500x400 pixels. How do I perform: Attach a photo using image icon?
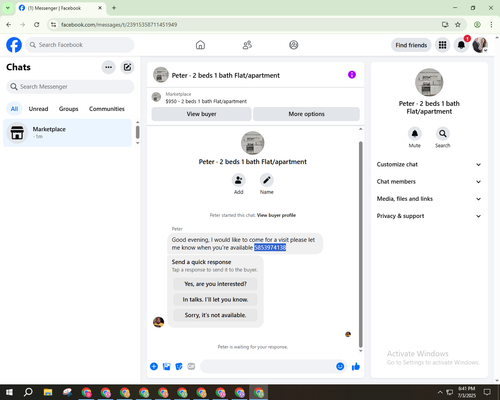coord(166,367)
